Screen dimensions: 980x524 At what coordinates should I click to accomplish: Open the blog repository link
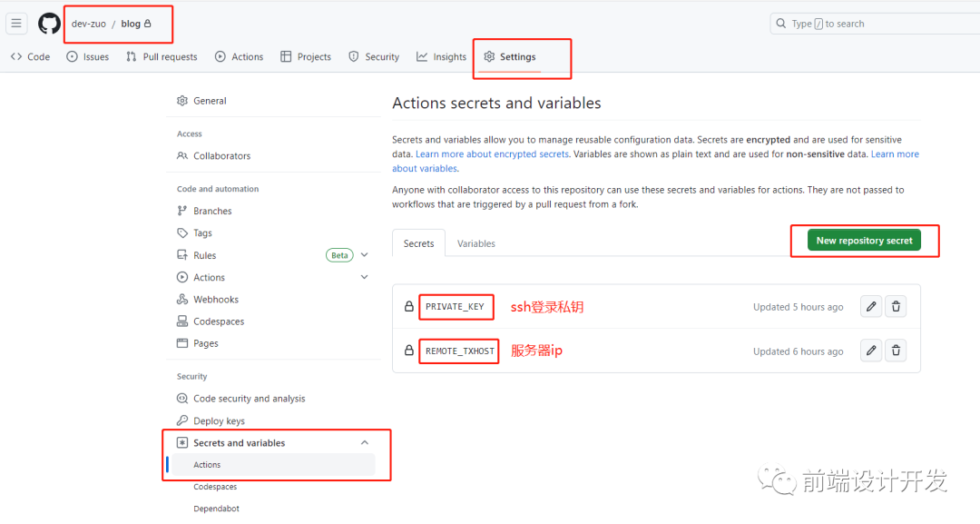tap(131, 24)
